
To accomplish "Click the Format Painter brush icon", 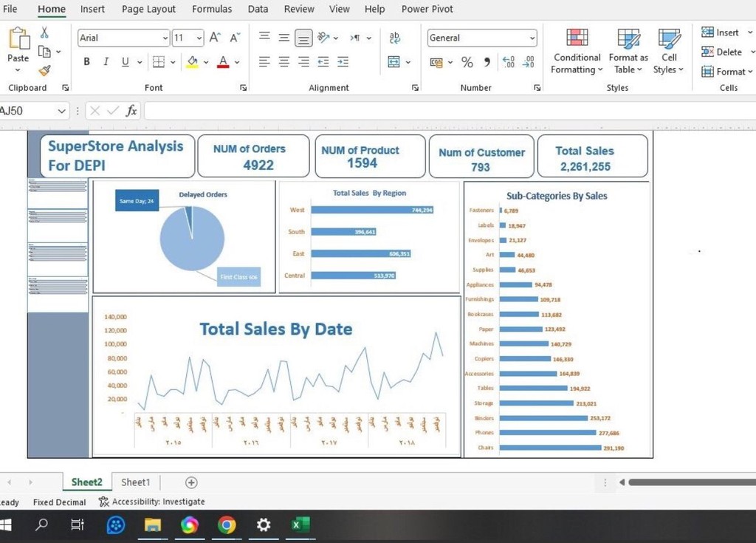I will (44, 71).
